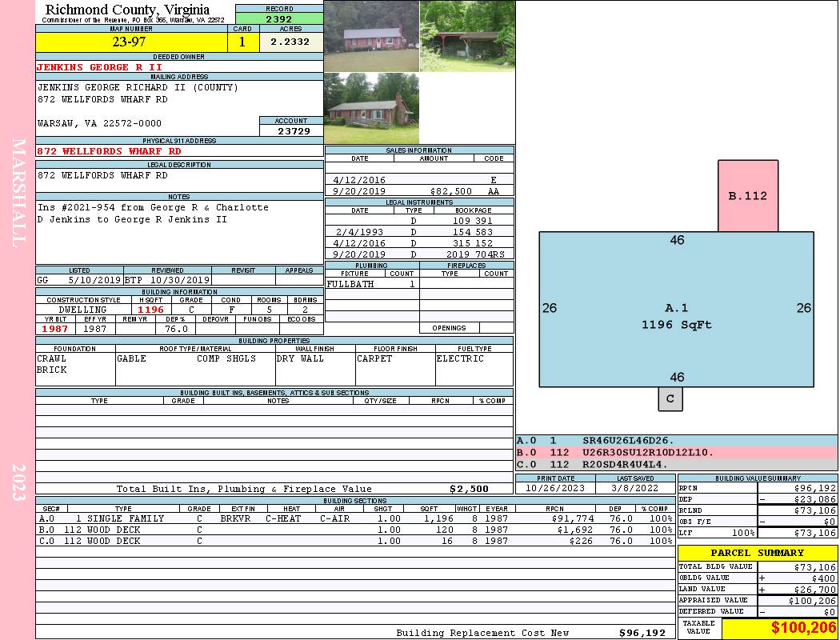Click the yellow PARCEL SUMMARY header

(757, 553)
